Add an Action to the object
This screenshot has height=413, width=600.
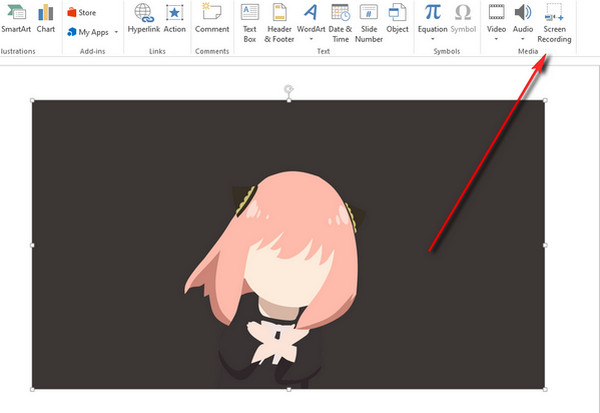[x=174, y=18]
